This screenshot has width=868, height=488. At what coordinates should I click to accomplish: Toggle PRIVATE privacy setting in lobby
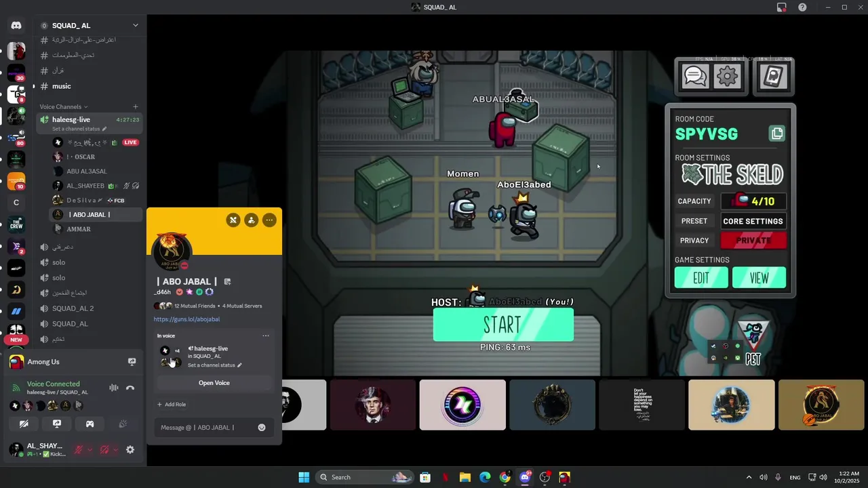coord(753,240)
